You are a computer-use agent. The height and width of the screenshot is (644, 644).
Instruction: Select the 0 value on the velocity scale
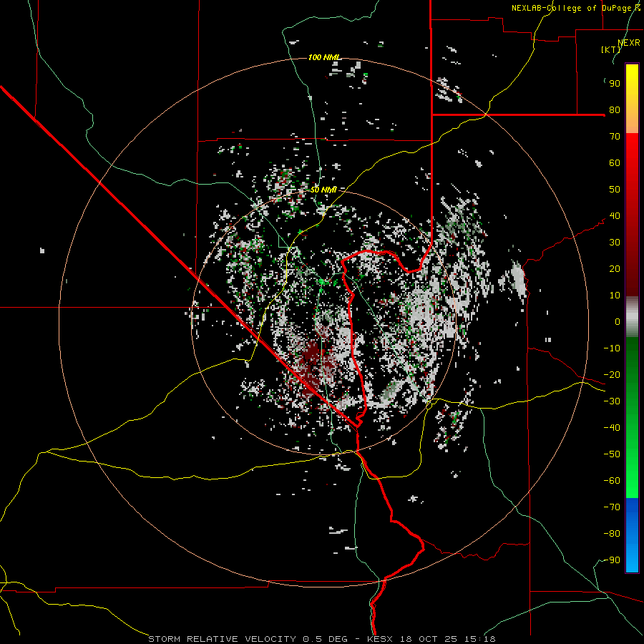click(x=618, y=322)
